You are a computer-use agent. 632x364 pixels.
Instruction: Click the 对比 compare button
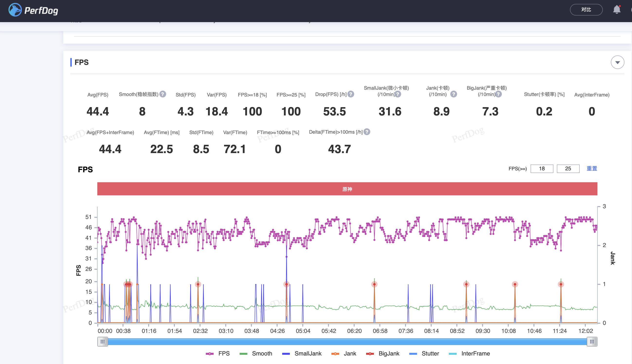pos(586,9)
